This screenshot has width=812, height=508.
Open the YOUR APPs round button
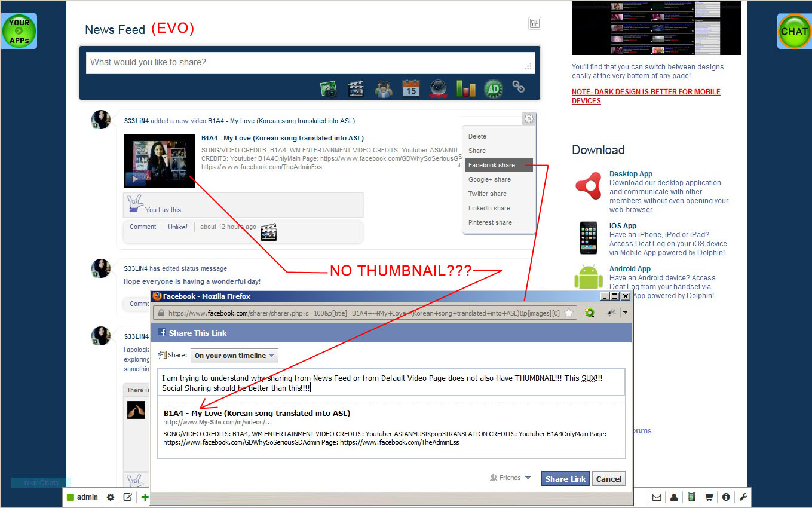coord(19,31)
